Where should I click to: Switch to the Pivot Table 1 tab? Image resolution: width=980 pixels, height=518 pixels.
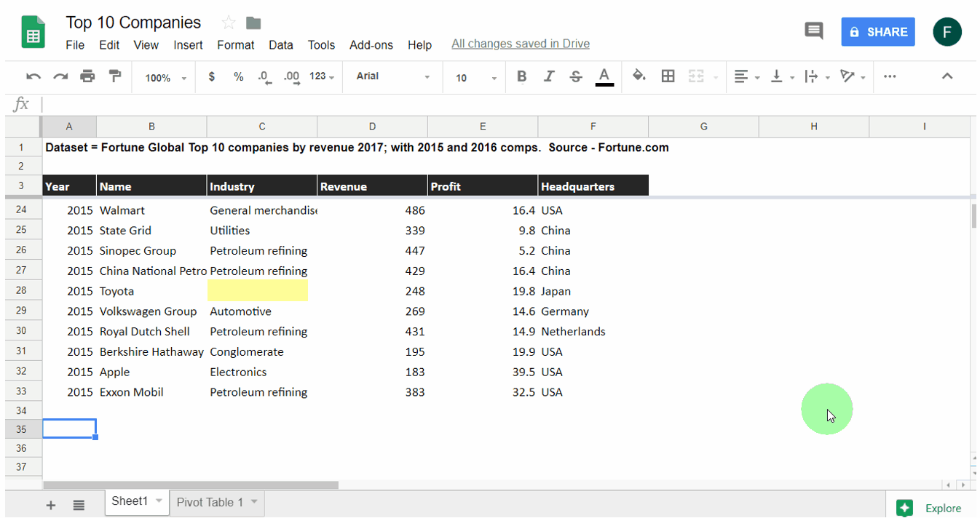(216, 502)
